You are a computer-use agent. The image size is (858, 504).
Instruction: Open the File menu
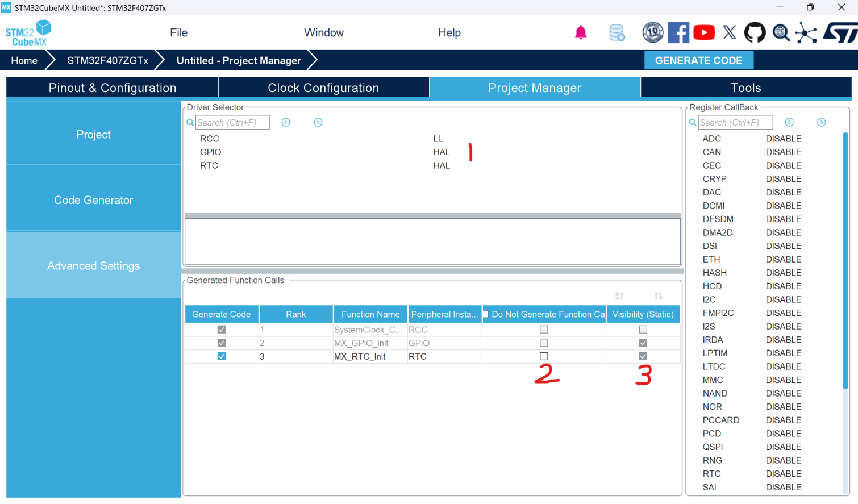[x=178, y=32]
